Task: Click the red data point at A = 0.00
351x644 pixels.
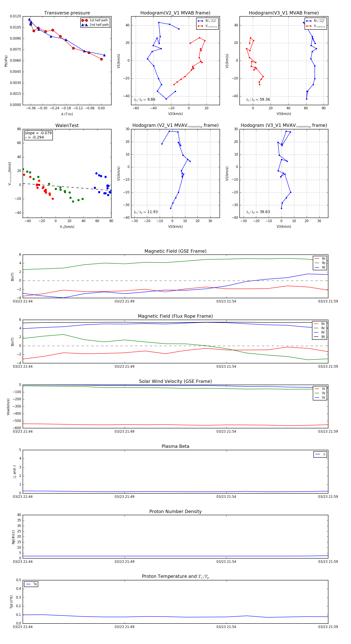Action: pos(101,59)
